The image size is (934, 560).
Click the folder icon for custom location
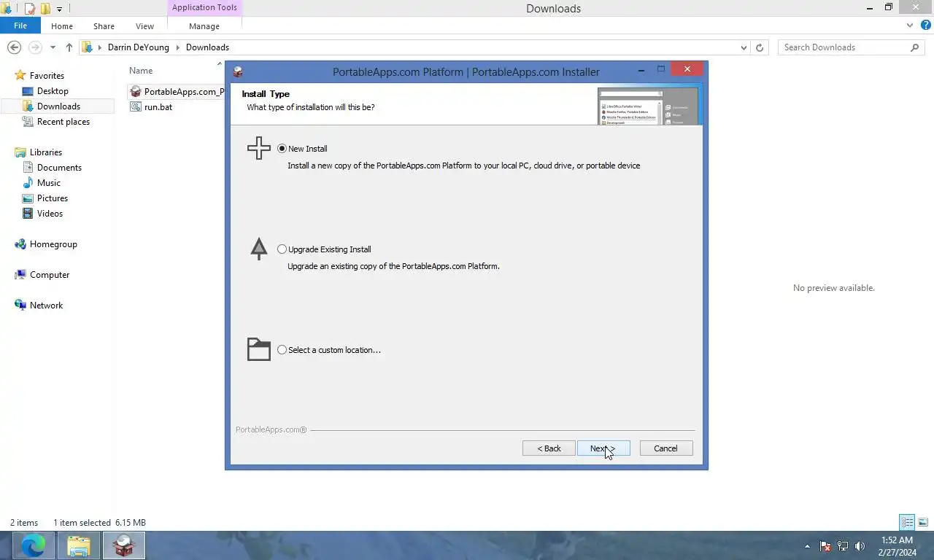pos(259,349)
